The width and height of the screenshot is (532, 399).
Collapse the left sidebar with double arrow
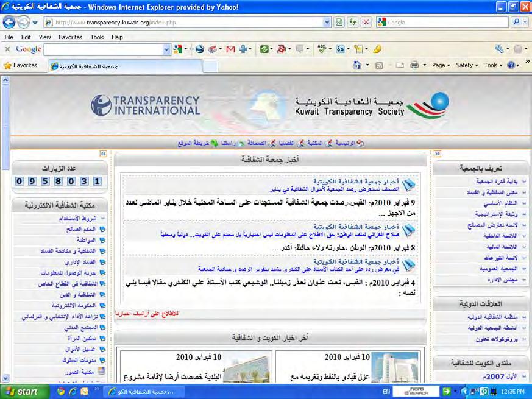(103, 154)
